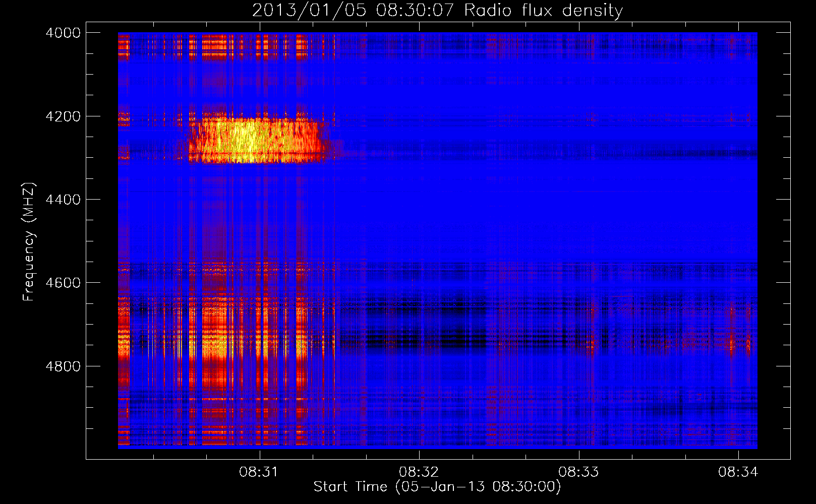The height and width of the screenshot is (504, 816).
Task: Click the 08:33 time tick label
Action: click(578, 472)
